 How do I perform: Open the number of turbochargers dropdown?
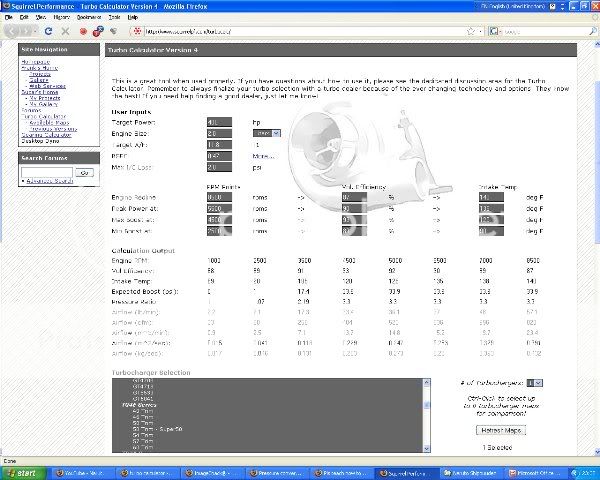(x=537, y=382)
